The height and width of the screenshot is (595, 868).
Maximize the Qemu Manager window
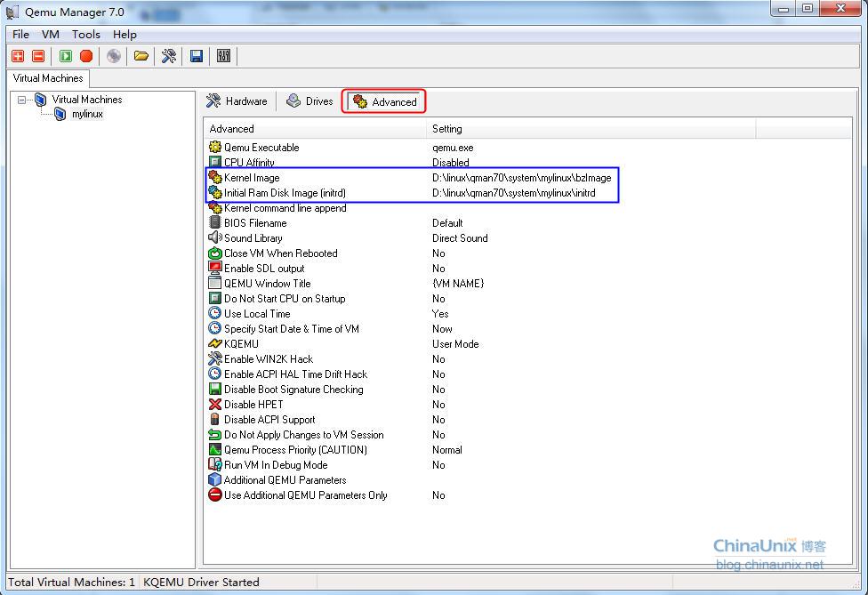808,8
